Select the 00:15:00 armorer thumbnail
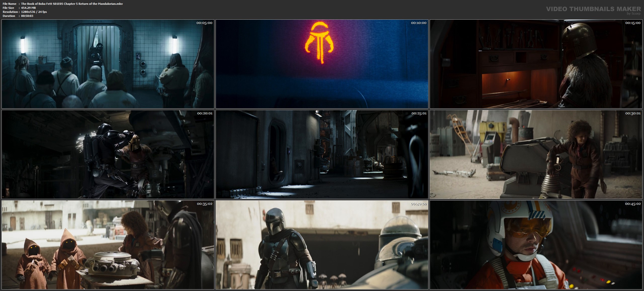 [x=536, y=64]
